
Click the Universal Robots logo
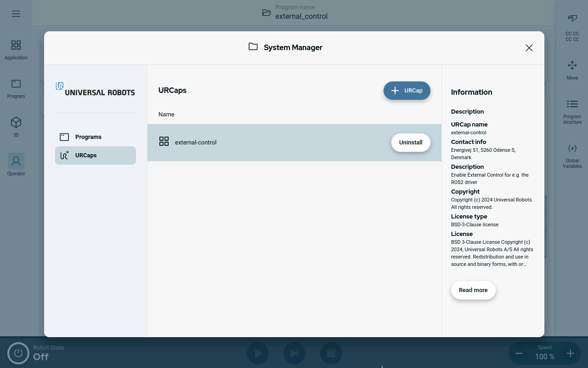coord(95,89)
